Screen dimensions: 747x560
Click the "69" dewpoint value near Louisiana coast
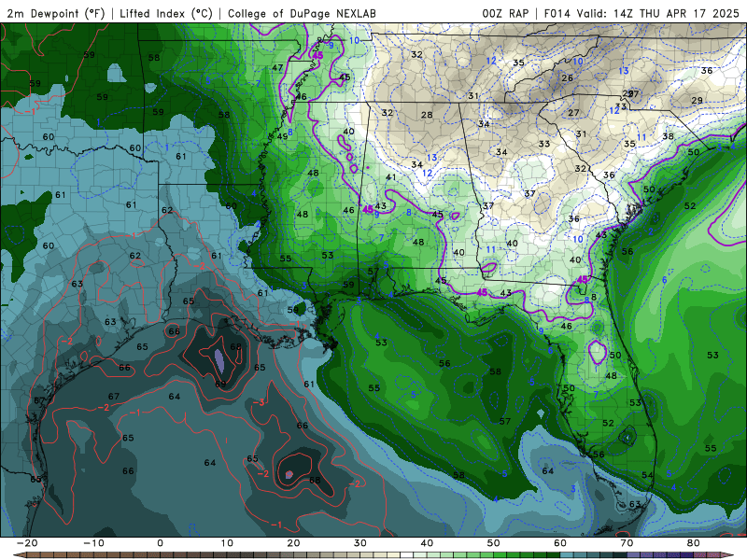coord(220,385)
